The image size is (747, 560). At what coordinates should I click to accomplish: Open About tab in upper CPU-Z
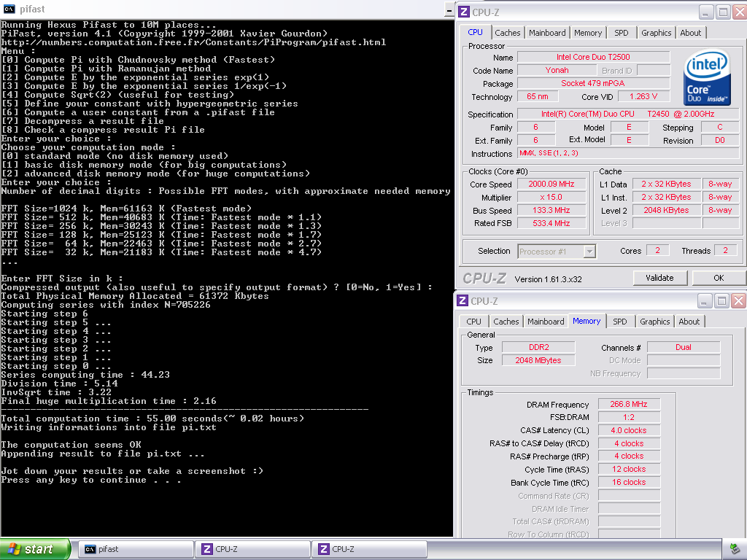690,33
